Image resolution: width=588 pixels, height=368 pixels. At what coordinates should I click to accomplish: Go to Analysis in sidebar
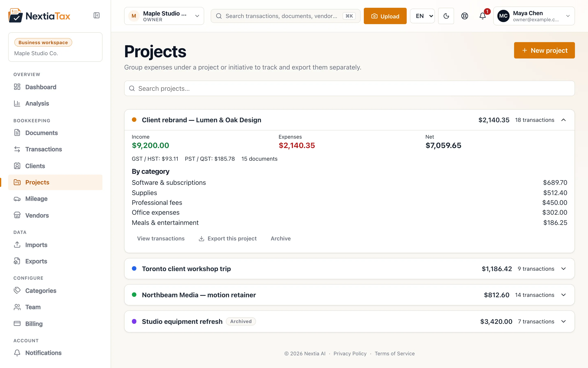pyautogui.click(x=55, y=103)
